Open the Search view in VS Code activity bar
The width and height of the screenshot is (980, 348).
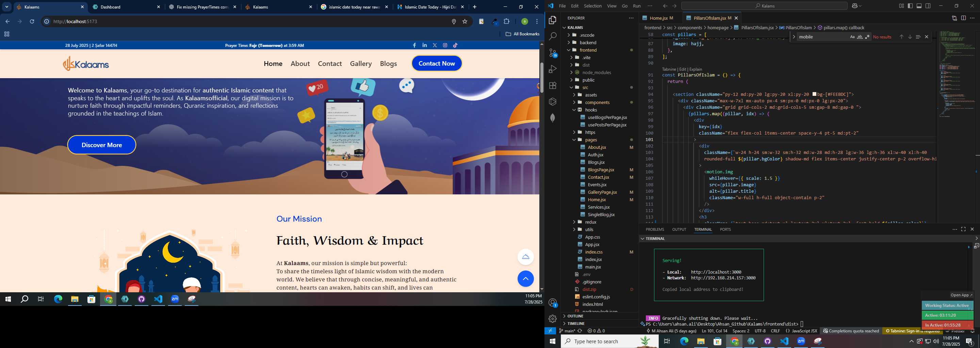552,36
